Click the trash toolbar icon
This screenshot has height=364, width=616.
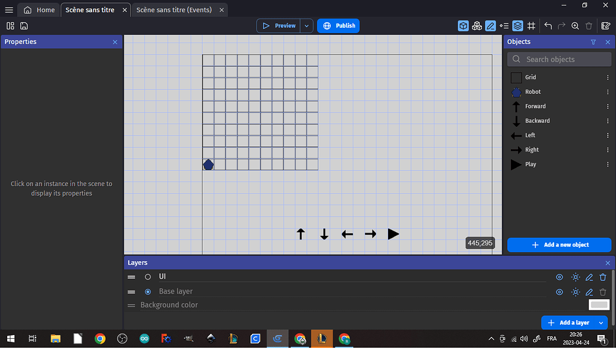[x=590, y=25]
